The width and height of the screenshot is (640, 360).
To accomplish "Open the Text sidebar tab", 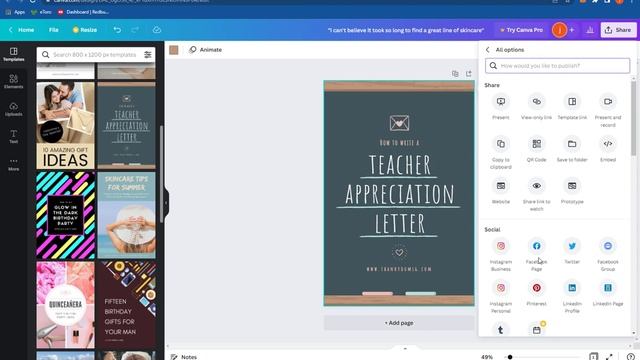I will pos(13,136).
